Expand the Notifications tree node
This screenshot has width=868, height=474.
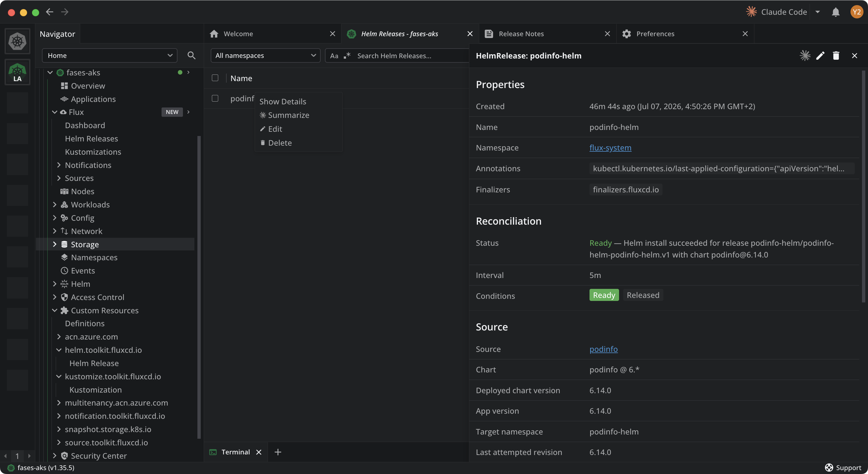[x=59, y=165]
